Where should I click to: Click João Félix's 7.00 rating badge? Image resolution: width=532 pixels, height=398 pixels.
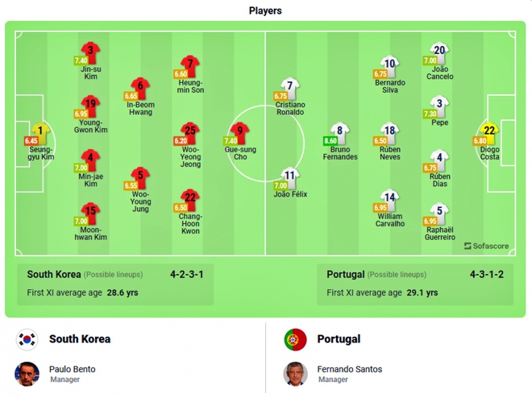pyautogui.click(x=281, y=185)
